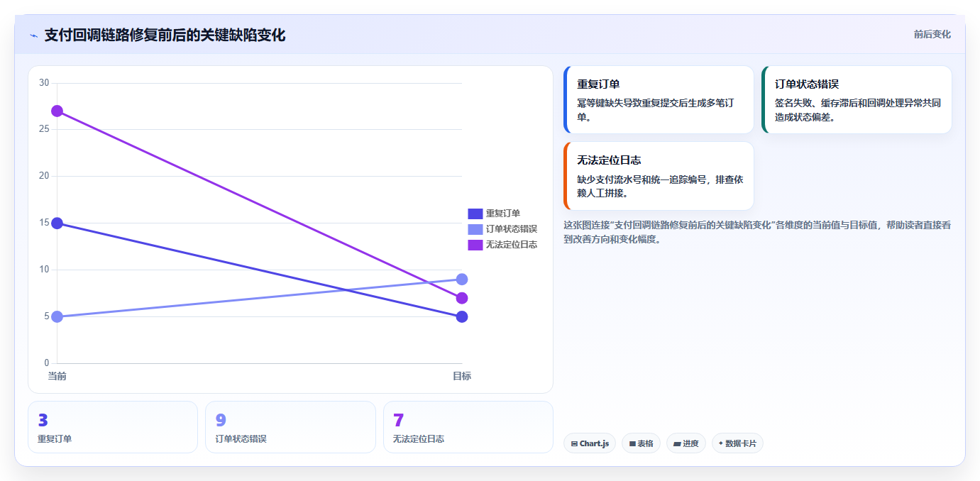Click the 订单状态错误 legend label
The image size is (980, 481).
[512, 229]
